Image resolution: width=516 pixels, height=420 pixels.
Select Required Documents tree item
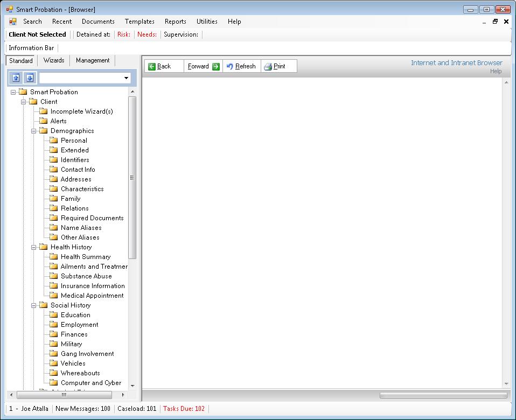[92, 218]
